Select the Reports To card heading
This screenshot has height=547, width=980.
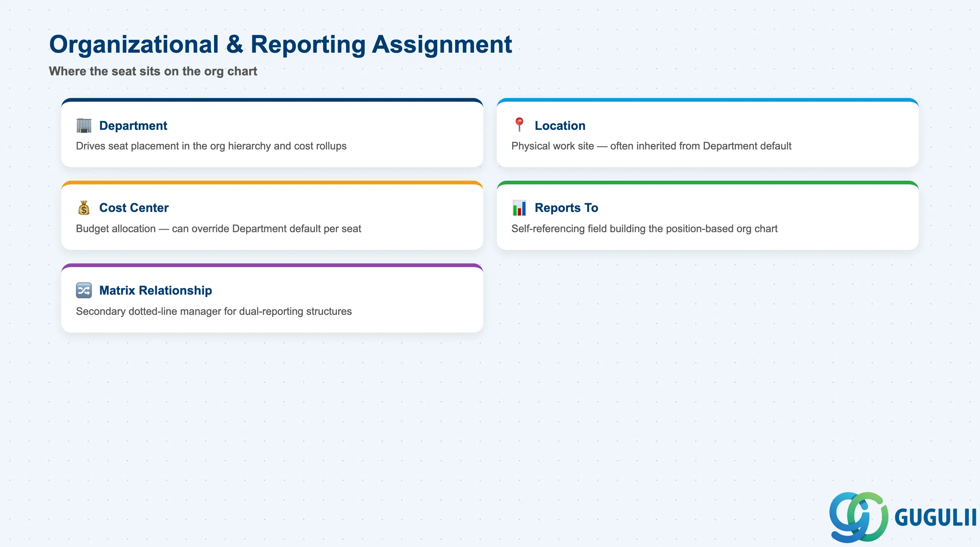click(x=567, y=208)
